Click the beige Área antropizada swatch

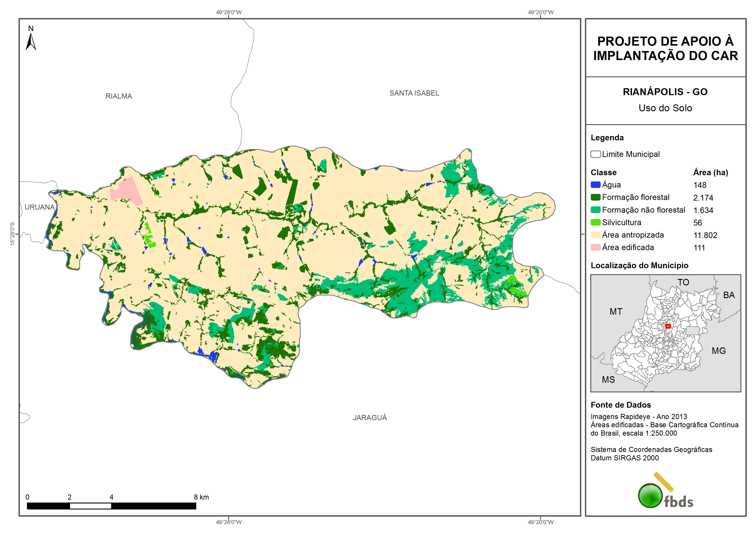pos(595,235)
